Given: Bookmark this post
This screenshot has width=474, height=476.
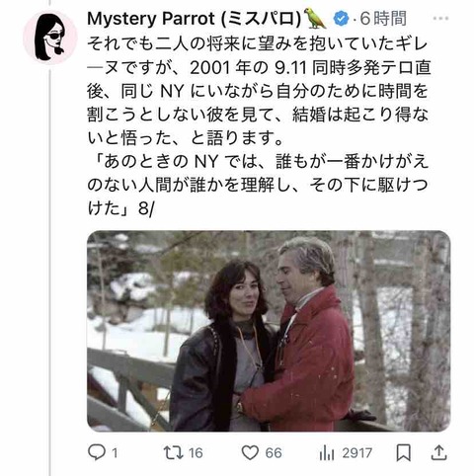Looking at the screenshot, I should pyautogui.click(x=403, y=453).
